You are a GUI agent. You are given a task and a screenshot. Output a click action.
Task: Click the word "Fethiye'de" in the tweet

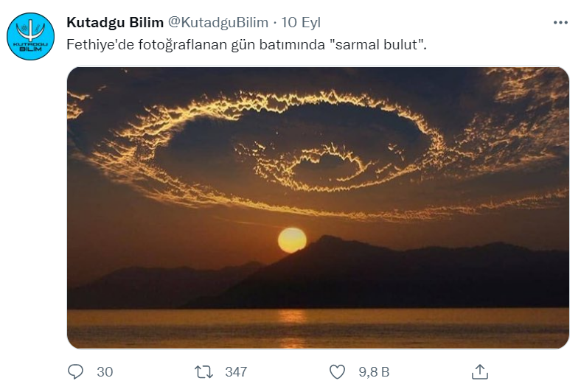pyautogui.click(x=97, y=44)
